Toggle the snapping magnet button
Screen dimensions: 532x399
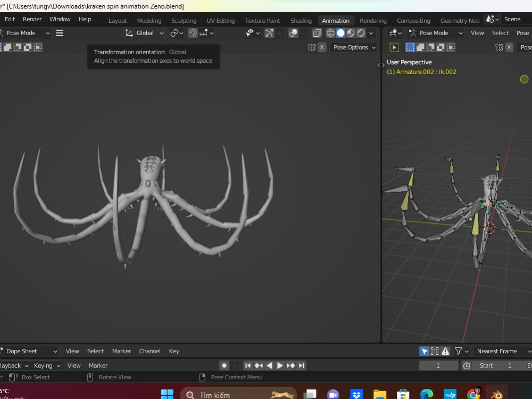tap(193, 33)
